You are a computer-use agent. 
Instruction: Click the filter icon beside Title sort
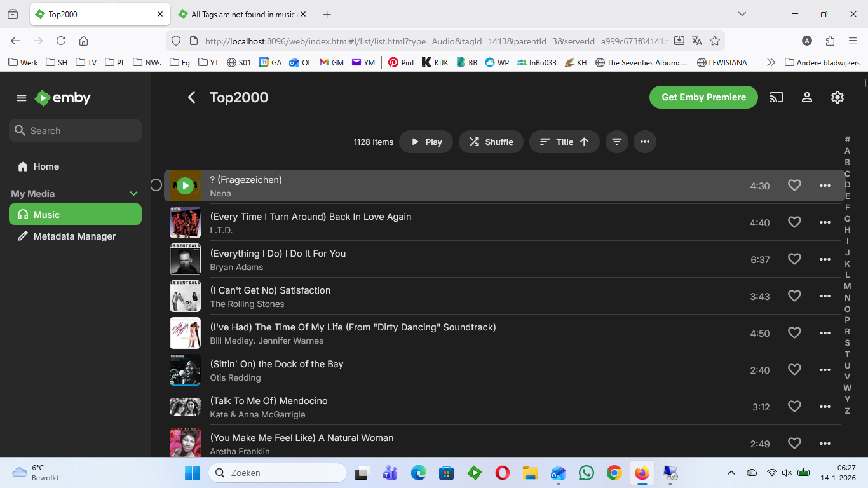point(616,142)
